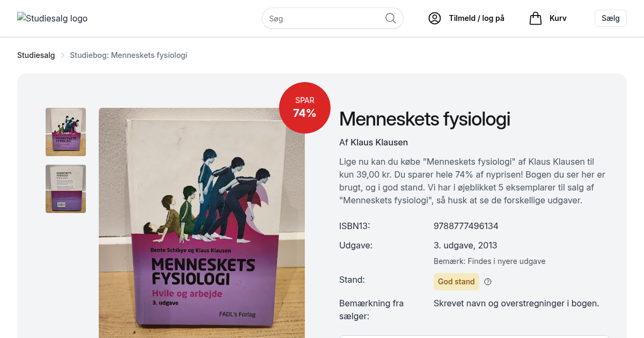Click the user account icon
Viewport: 644px width, 338px height.
[x=434, y=18]
